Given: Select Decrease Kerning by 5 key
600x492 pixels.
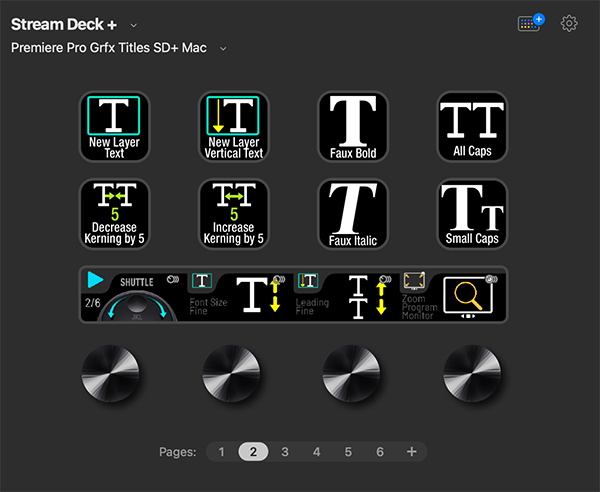Looking at the screenshot, I should tap(114, 214).
